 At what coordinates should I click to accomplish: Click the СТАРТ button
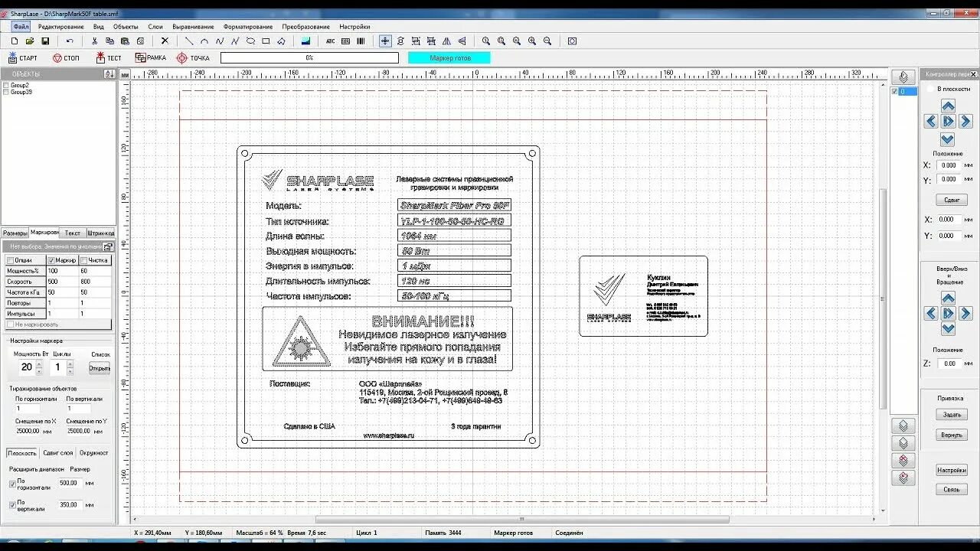(23, 58)
